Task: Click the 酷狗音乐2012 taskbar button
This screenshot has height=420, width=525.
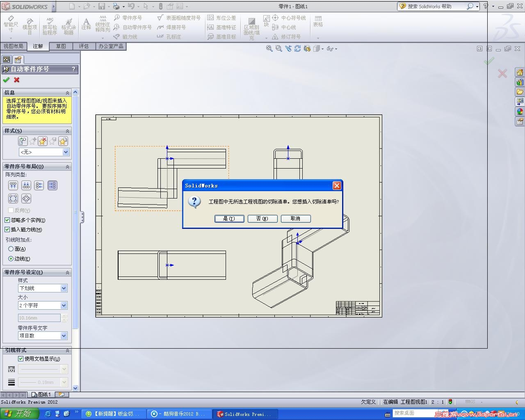Action: pyautogui.click(x=180, y=414)
